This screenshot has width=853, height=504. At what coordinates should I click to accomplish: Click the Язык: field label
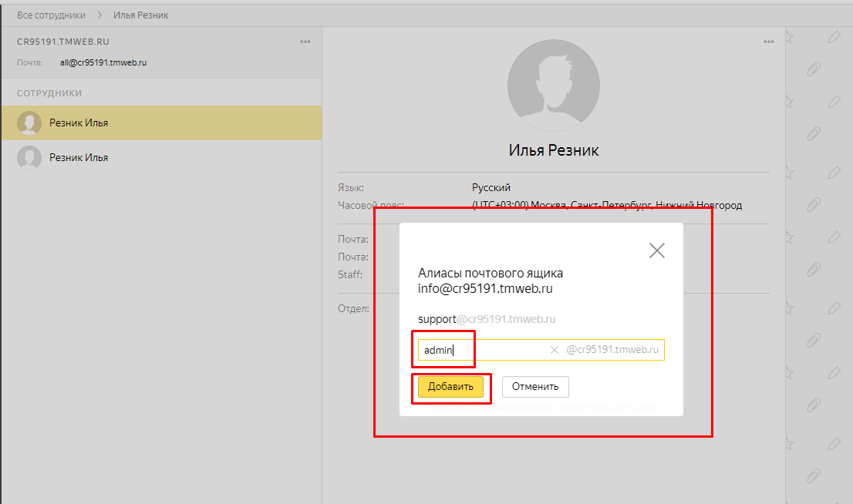click(351, 187)
